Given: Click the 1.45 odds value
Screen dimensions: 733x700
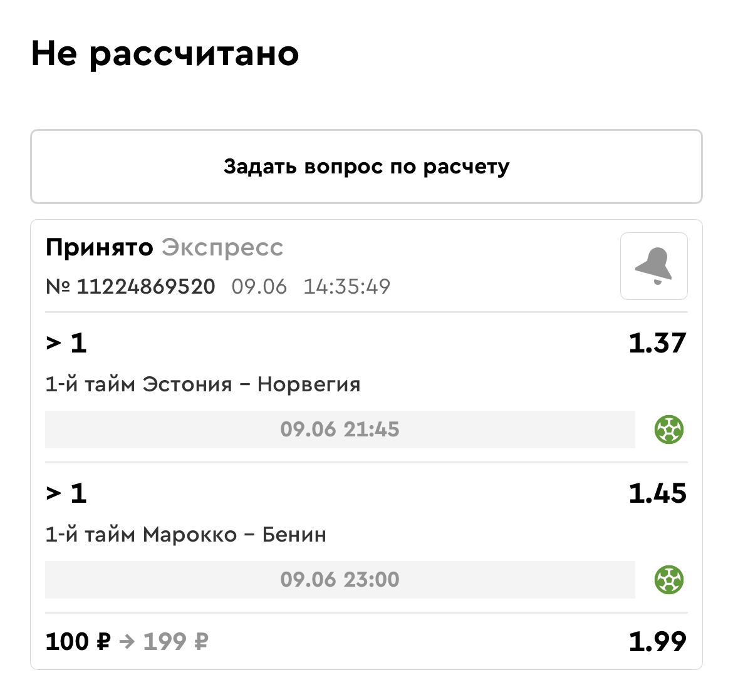Looking at the screenshot, I should [x=657, y=493].
